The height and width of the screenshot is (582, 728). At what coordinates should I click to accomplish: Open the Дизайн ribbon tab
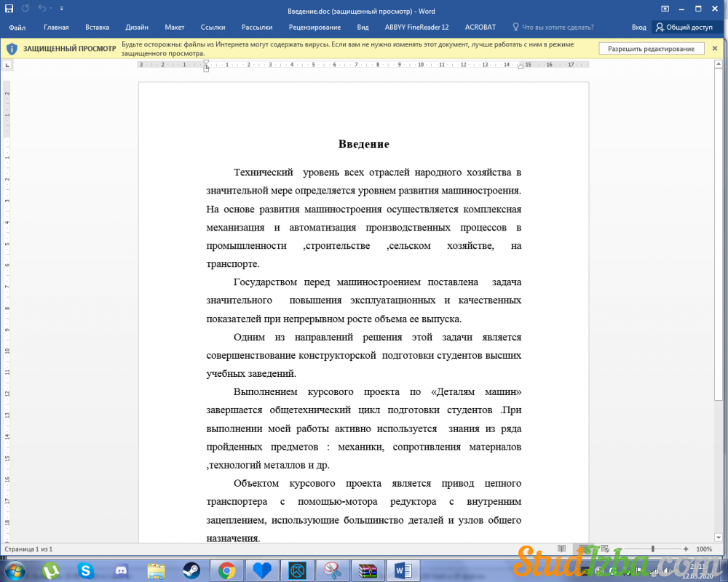click(137, 28)
